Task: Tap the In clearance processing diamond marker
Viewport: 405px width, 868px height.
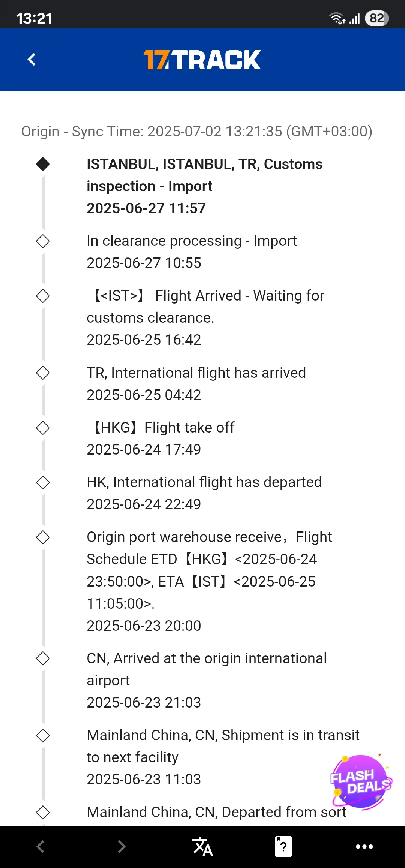Action: (x=43, y=241)
